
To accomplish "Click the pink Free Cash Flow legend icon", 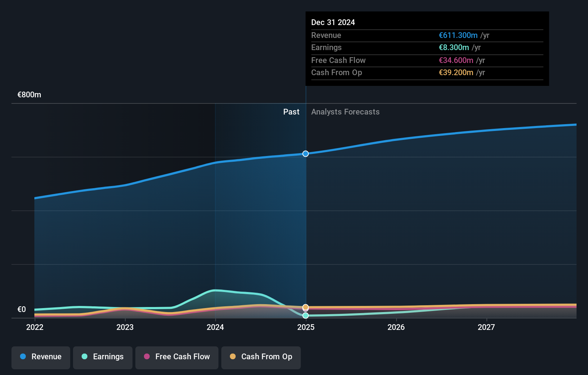I will (147, 357).
